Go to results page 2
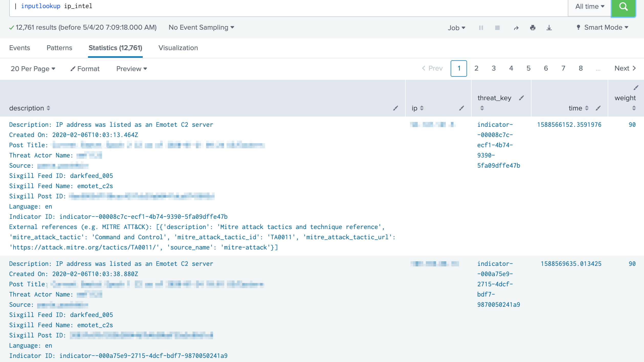Screen dimensions: 644x362 pyautogui.click(x=476, y=68)
